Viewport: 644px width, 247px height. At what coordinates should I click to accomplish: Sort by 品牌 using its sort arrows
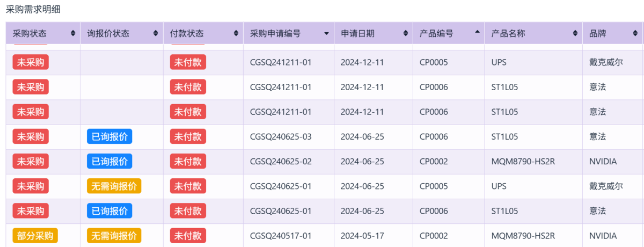(636, 33)
